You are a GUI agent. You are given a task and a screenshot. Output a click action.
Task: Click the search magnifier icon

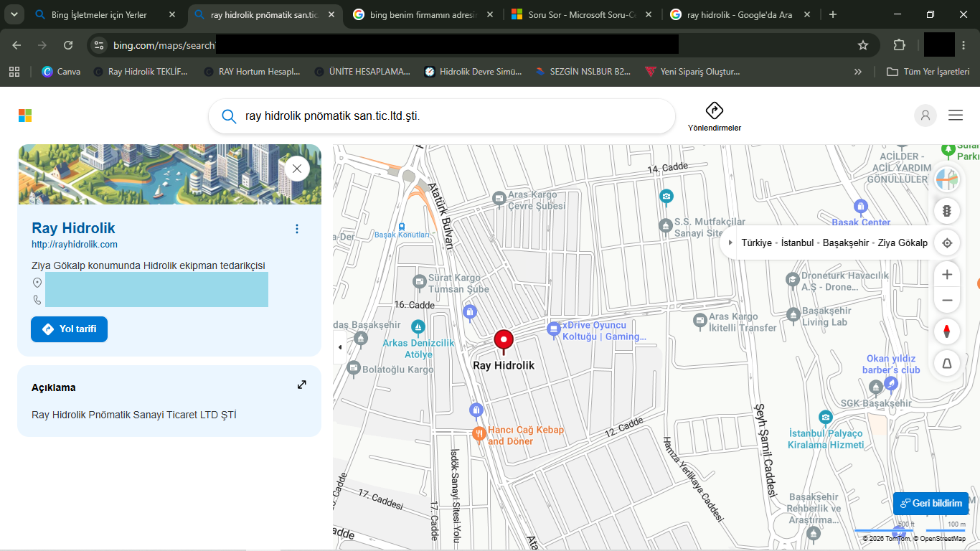pyautogui.click(x=229, y=116)
